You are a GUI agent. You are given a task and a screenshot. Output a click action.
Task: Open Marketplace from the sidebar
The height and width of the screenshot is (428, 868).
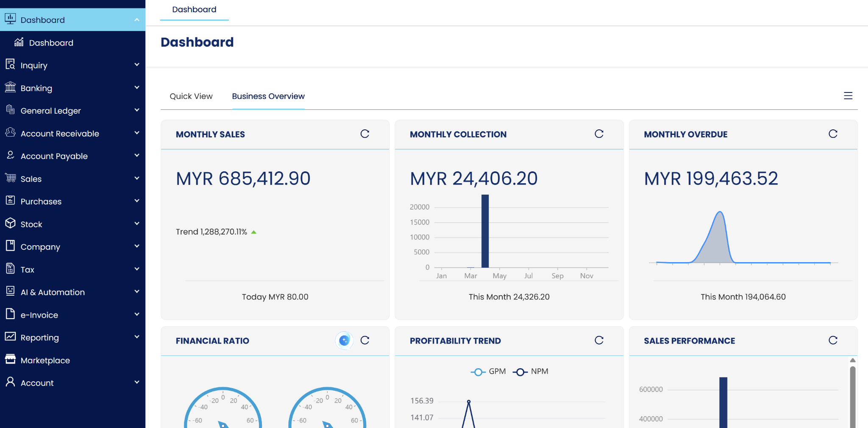45,360
